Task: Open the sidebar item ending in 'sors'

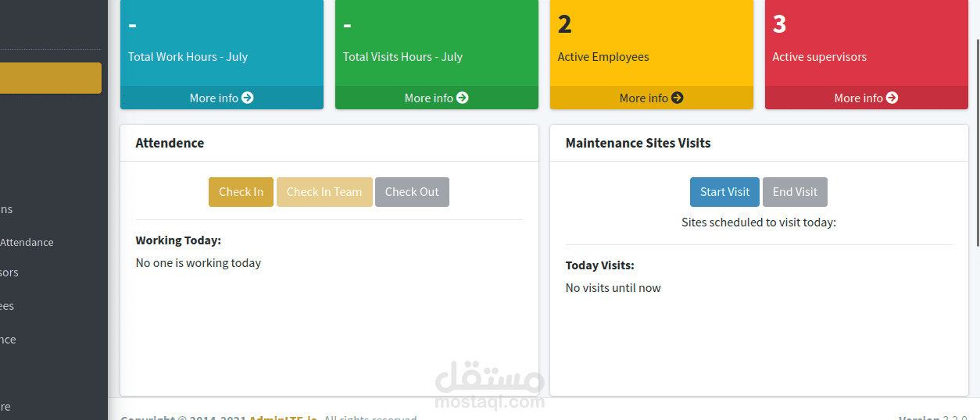Action: click(9, 272)
